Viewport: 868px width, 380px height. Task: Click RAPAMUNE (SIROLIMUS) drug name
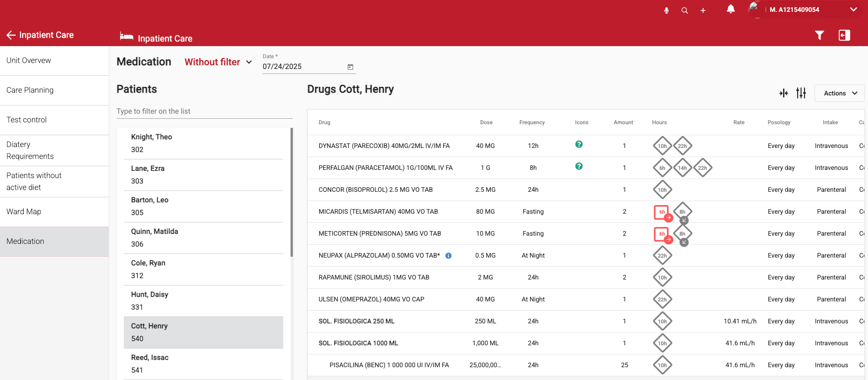(374, 278)
